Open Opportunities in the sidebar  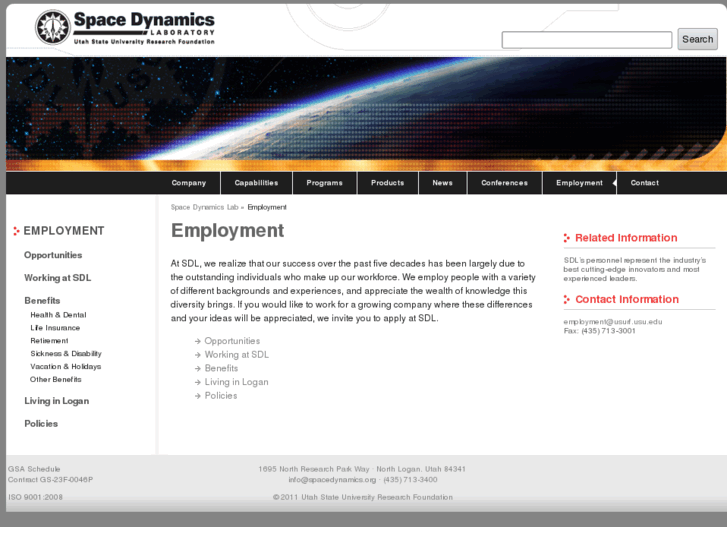53,255
